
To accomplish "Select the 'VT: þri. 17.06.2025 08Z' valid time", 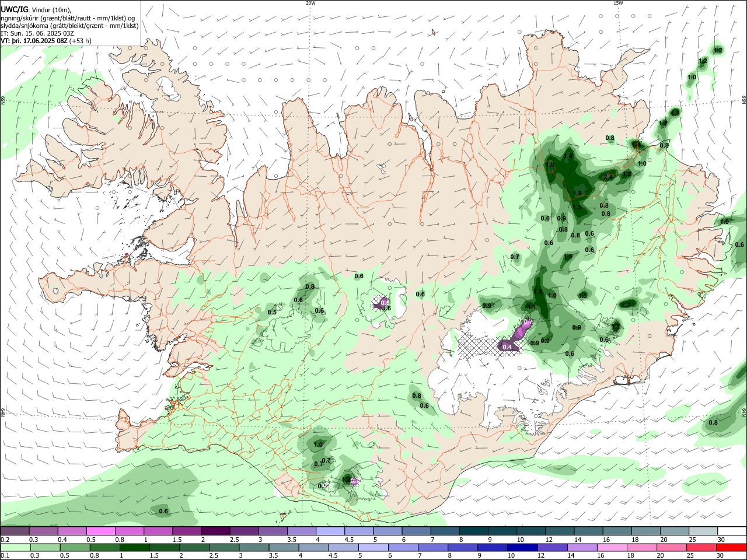I will click(34, 41).
